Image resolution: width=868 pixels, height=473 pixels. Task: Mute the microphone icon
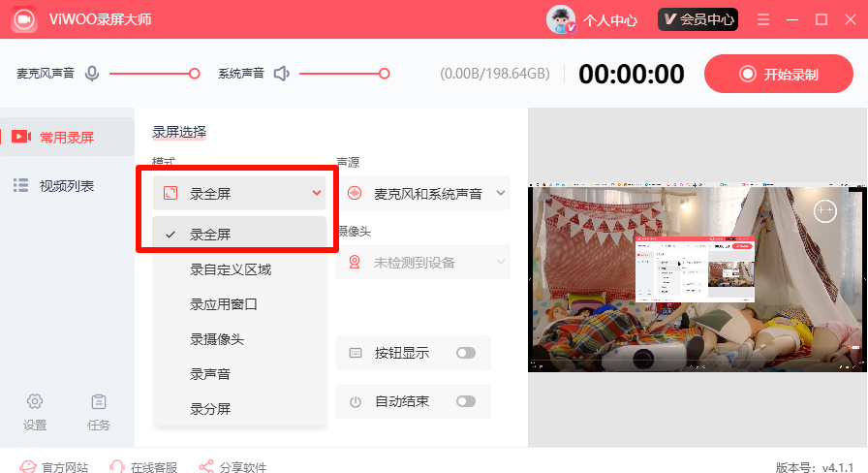pos(92,74)
